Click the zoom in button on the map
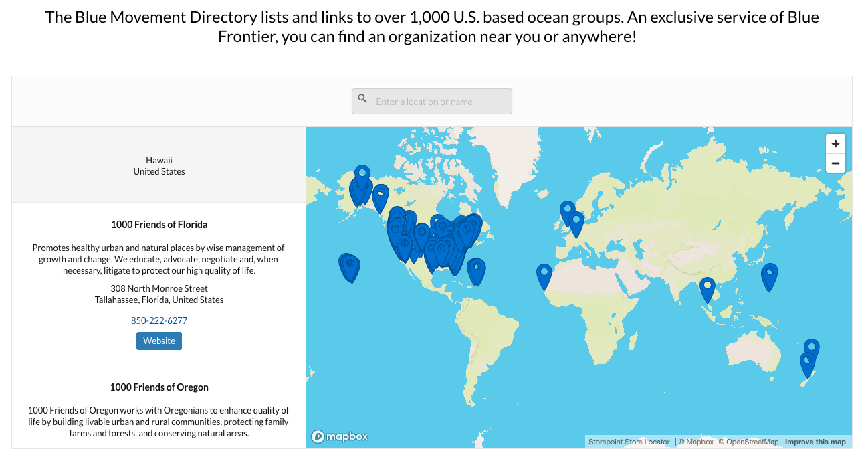 pos(835,143)
